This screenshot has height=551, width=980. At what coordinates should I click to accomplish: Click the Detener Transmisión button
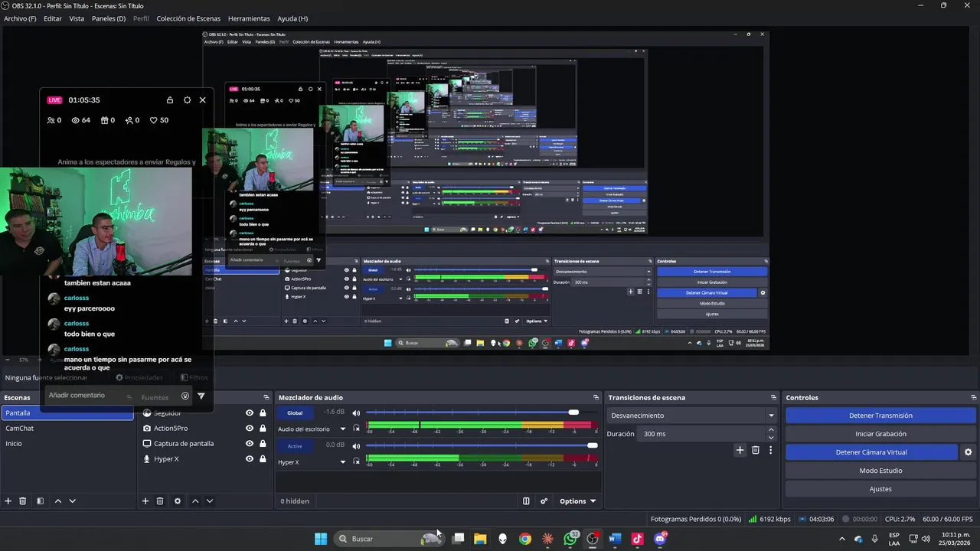tap(880, 416)
